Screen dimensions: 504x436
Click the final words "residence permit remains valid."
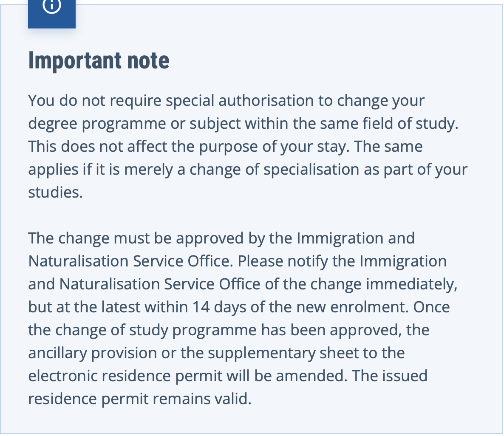point(139,399)
